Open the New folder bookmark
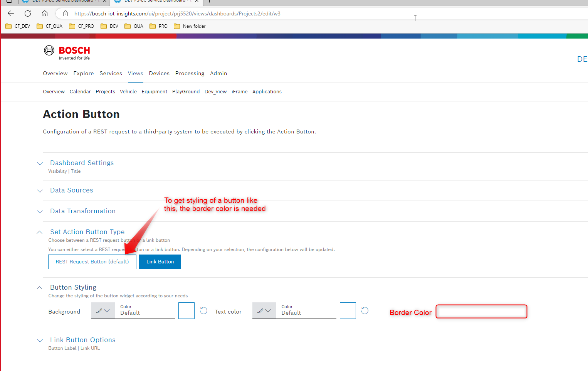Viewport: 588px width, 371px height. [x=190, y=26]
